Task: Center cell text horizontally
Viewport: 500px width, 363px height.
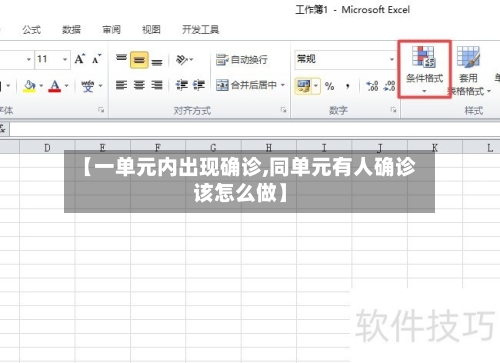Action: coord(139,85)
